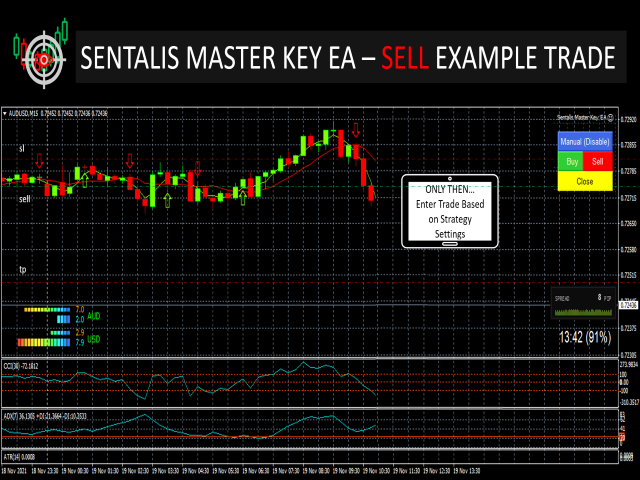Click the current price tag 0.72436
Screen dimensions: 640x480
pyautogui.click(x=629, y=305)
